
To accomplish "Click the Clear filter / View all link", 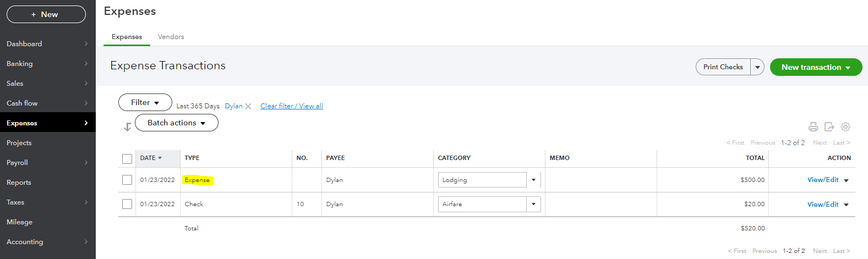I will tap(291, 106).
